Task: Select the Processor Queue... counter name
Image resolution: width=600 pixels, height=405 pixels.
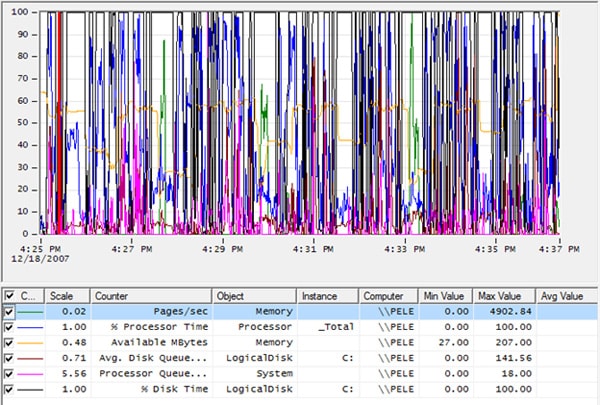Action: [153, 374]
